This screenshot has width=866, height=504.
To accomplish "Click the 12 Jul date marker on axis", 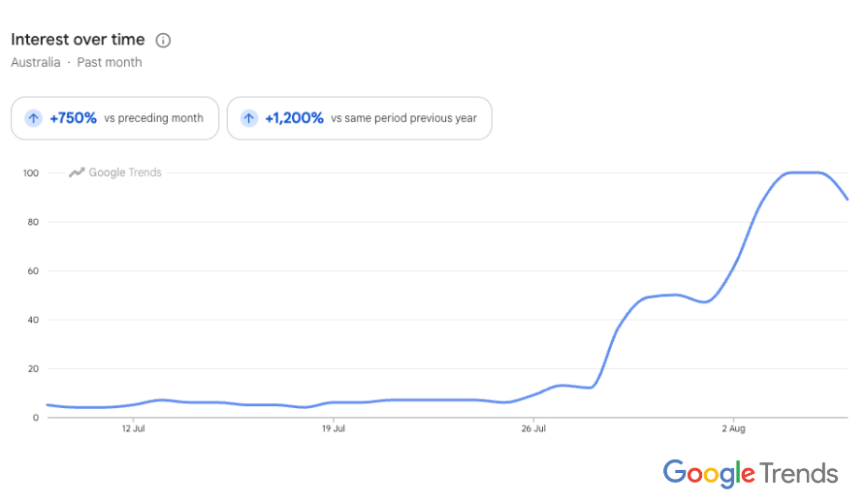I will [x=134, y=429].
